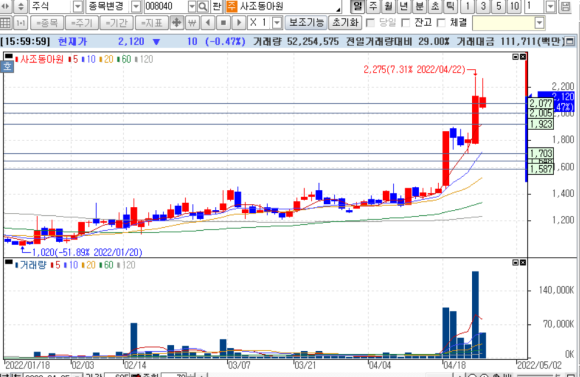Select the 틱 tick period tab
This screenshot has height=377, width=580.
pos(450,6)
